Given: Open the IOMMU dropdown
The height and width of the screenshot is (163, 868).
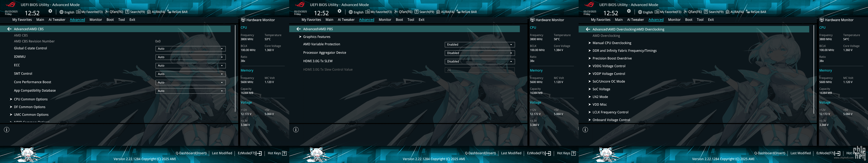Looking at the screenshot, I should coord(190,57).
